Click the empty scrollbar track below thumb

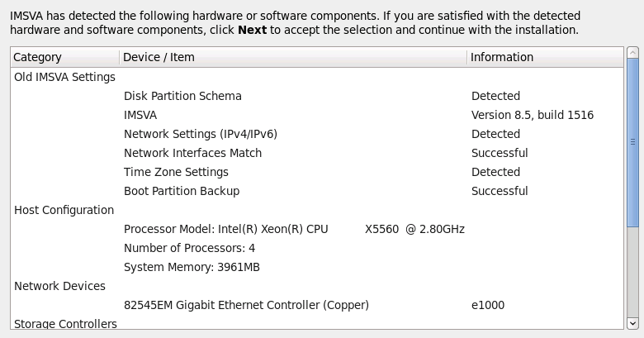click(633, 273)
